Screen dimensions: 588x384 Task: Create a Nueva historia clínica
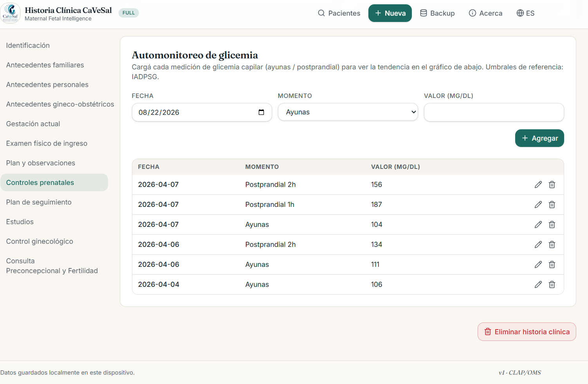tap(390, 13)
